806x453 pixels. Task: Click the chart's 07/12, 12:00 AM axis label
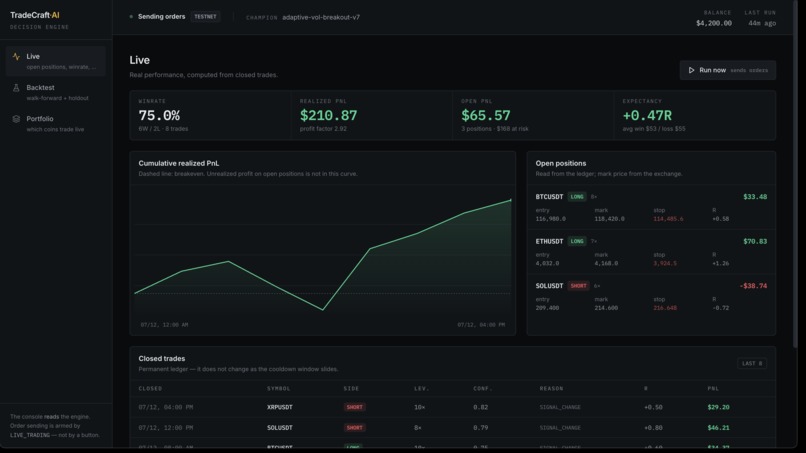[164, 325]
